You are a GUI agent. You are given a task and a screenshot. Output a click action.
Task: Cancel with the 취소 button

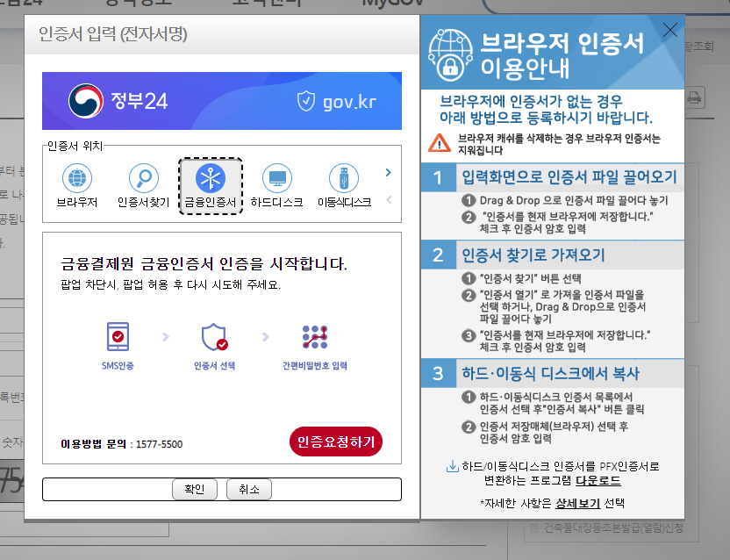pyautogui.click(x=249, y=489)
